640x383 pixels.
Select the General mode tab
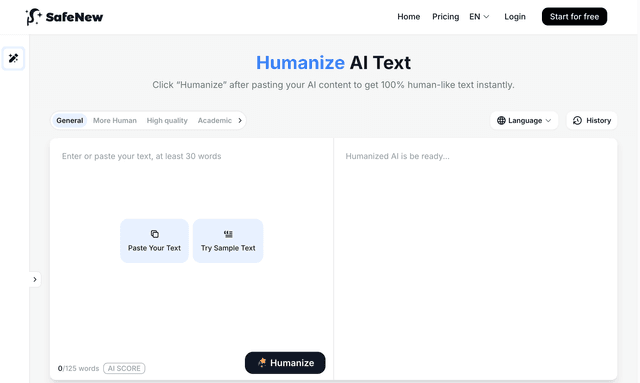[x=69, y=120]
